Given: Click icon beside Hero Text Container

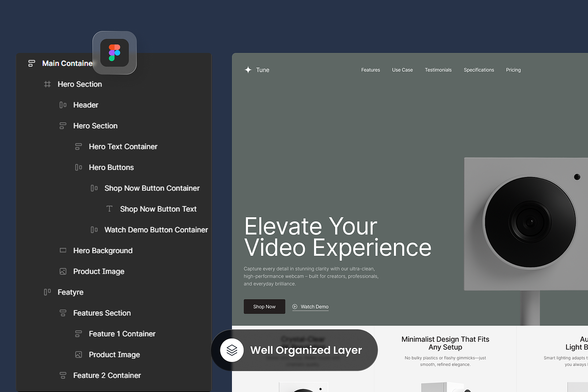Looking at the screenshot, I should (78, 147).
